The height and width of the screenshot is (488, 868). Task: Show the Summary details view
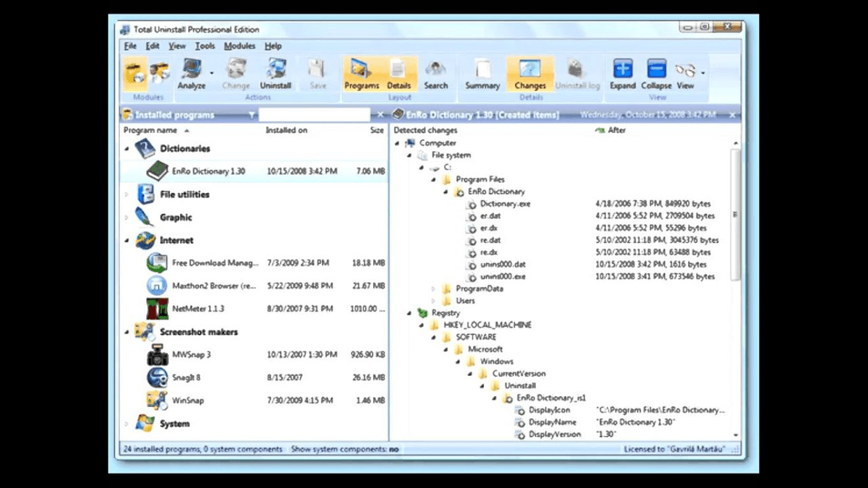(482, 74)
